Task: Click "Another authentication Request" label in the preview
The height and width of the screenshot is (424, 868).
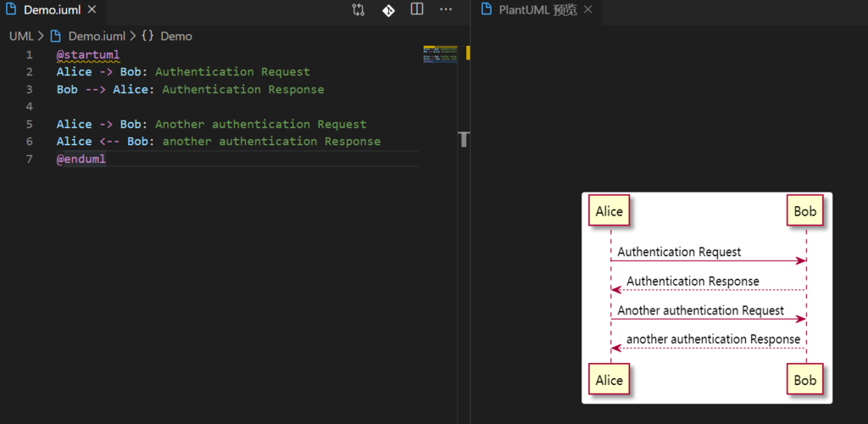Action: click(700, 310)
